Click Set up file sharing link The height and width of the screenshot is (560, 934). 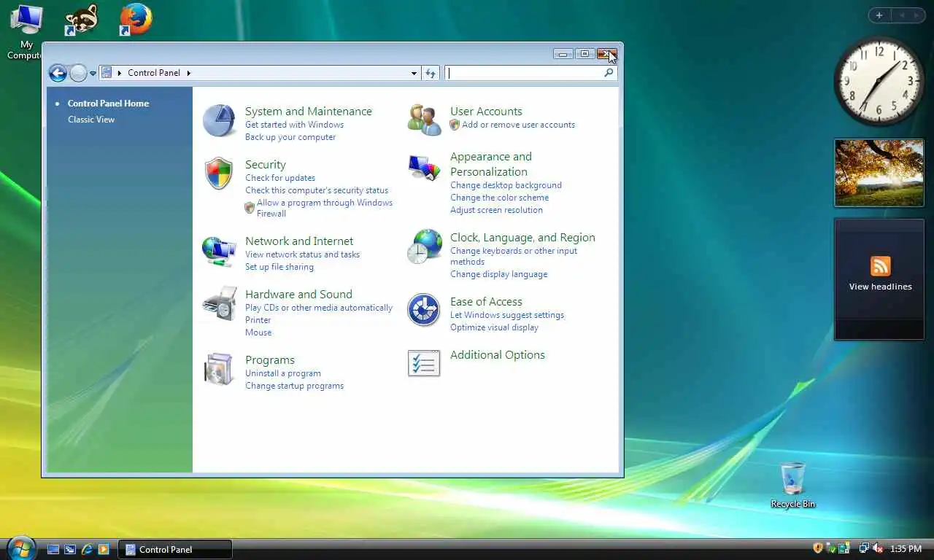279,267
